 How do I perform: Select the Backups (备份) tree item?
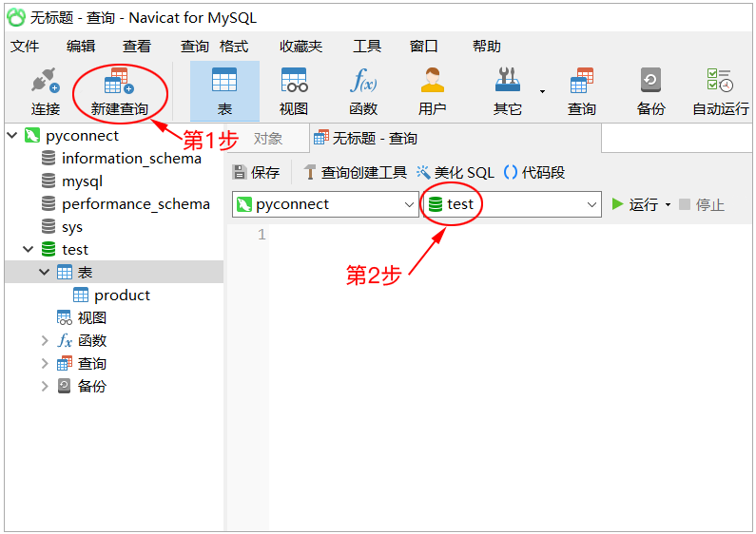pyautogui.click(x=91, y=386)
